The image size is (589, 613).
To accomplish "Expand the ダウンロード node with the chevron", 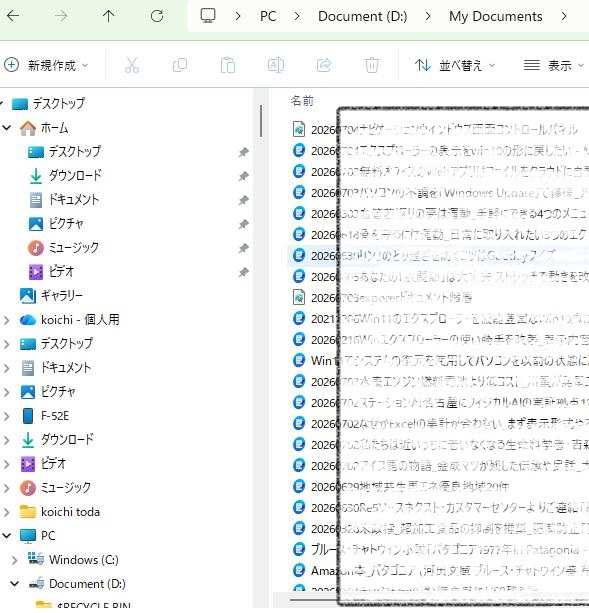I will [x=7, y=440].
